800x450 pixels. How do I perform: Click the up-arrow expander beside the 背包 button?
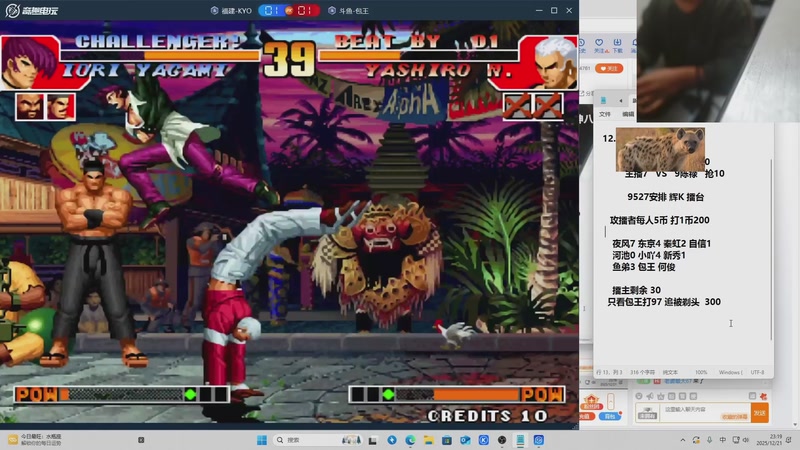pyautogui.click(x=610, y=401)
